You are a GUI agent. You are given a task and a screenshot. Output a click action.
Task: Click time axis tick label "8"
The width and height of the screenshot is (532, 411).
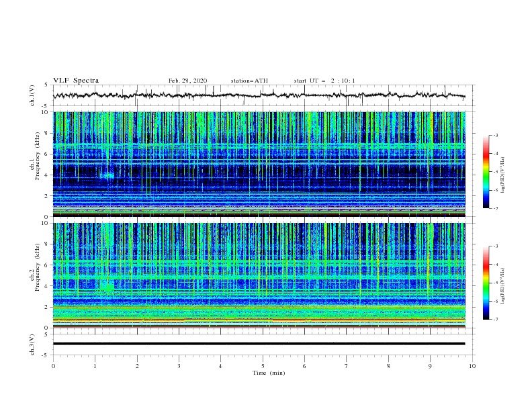[x=388, y=366]
